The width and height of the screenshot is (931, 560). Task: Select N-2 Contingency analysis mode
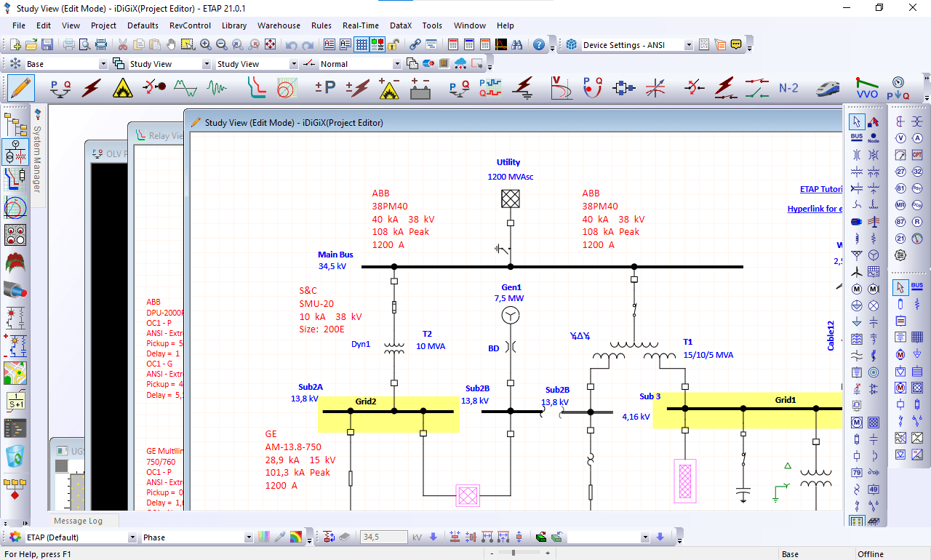tap(788, 88)
